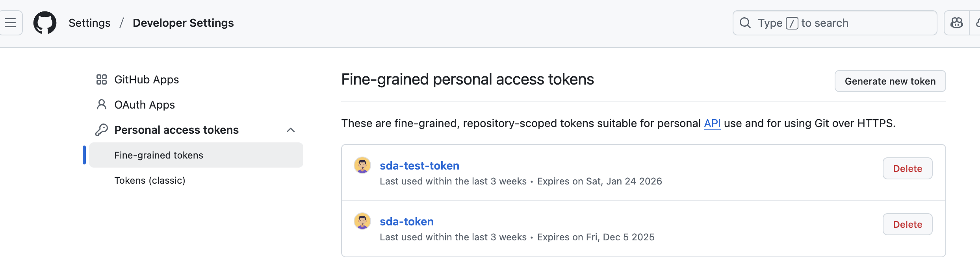Image resolution: width=980 pixels, height=273 pixels.
Task: Select Tokens (classic) in sidebar
Action: tap(150, 181)
